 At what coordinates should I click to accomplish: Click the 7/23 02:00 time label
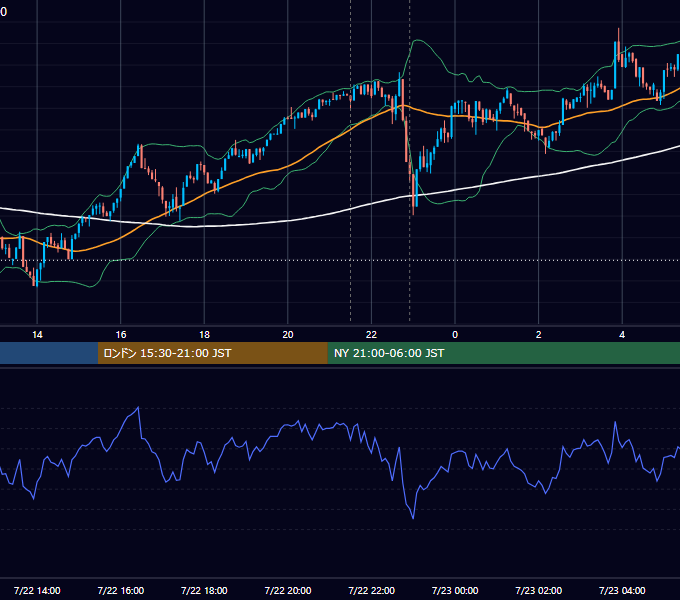[x=539, y=590]
